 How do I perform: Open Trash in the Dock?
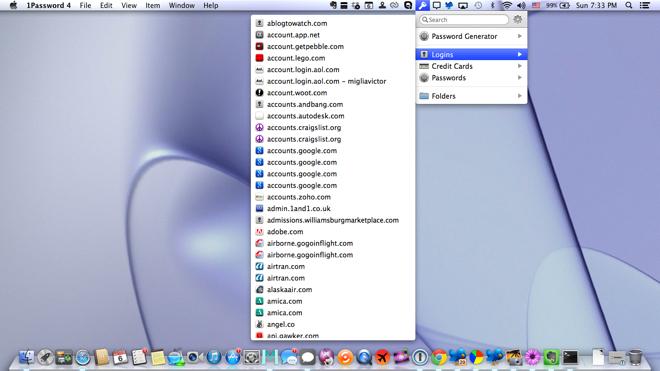coord(635,358)
